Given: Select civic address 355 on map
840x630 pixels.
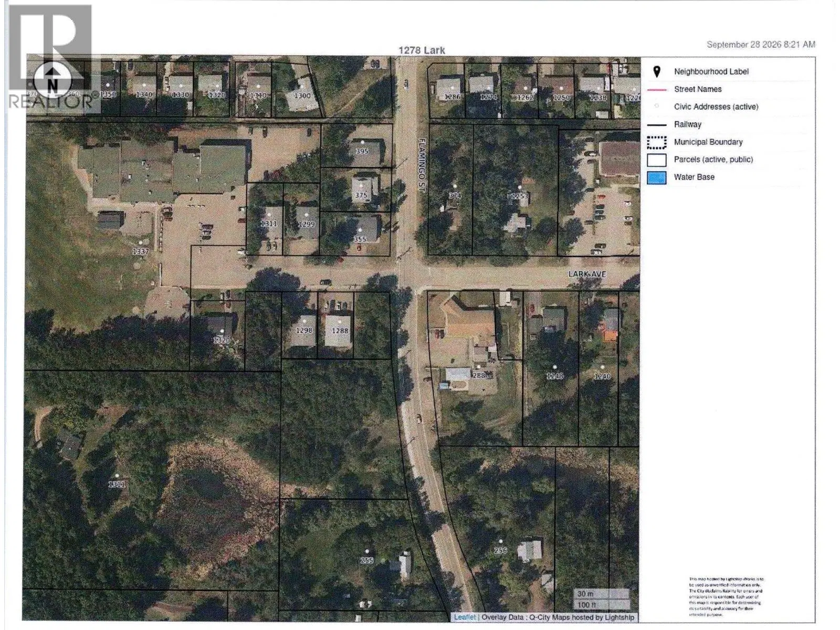Looking at the screenshot, I should (x=360, y=239).
